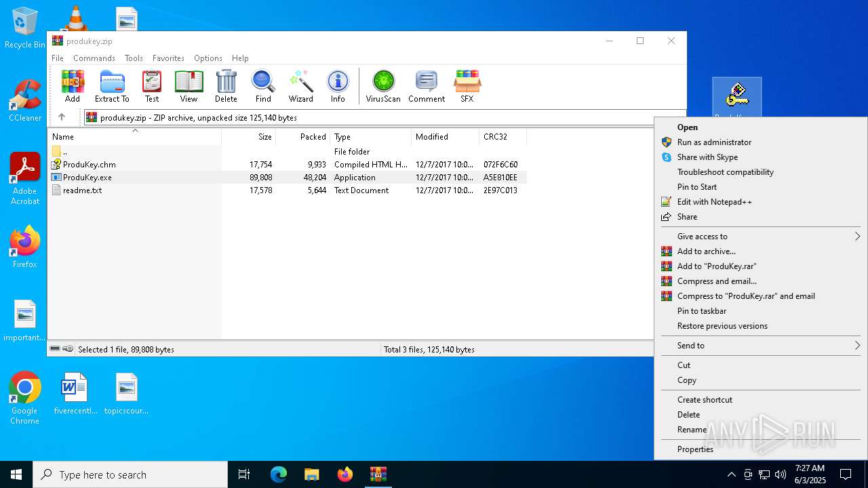Open Microsoft Edge from taskbar
Image resolution: width=868 pixels, height=488 pixels.
click(x=279, y=474)
